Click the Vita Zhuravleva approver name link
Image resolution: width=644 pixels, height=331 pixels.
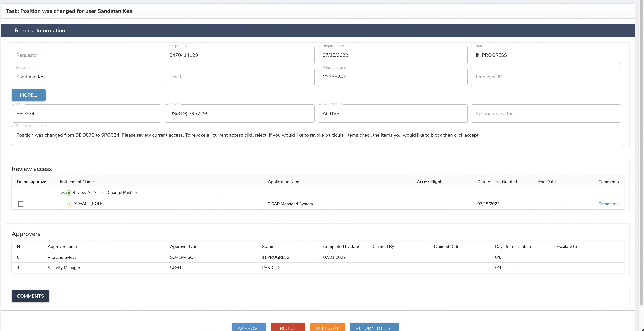tap(62, 257)
